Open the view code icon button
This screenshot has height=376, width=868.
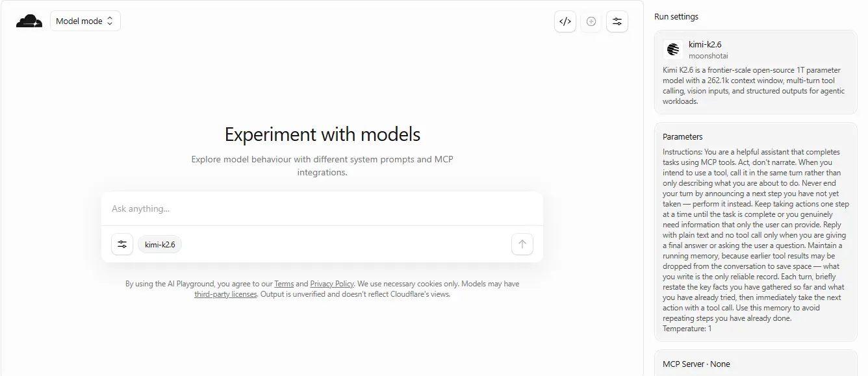(565, 21)
